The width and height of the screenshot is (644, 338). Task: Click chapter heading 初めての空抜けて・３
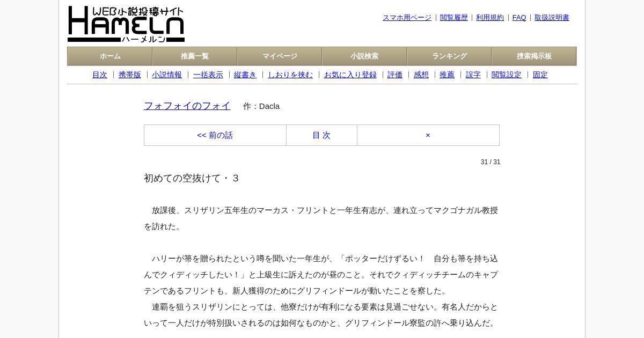(x=192, y=178)
